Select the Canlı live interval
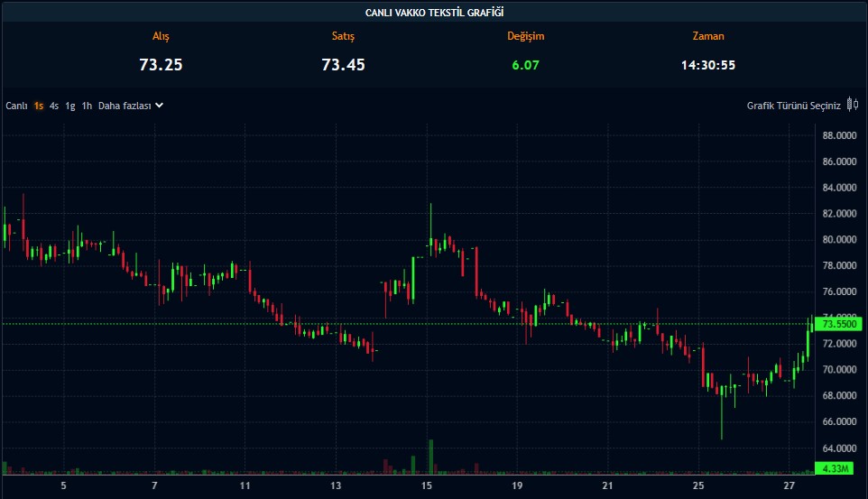The image size is (868, 499). 17,106
